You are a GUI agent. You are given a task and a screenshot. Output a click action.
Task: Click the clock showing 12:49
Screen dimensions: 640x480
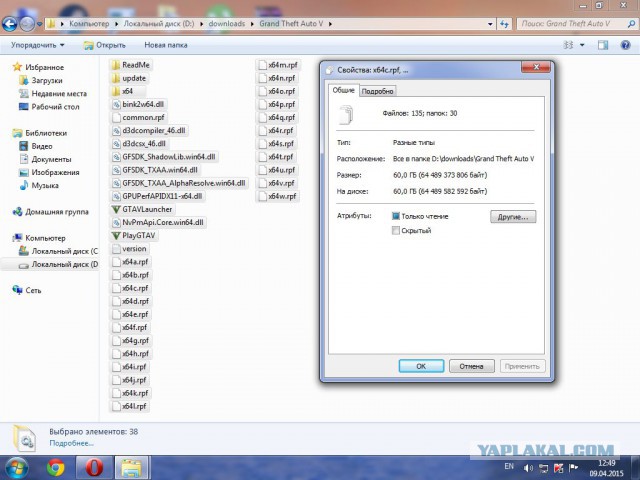coord(607,463)
